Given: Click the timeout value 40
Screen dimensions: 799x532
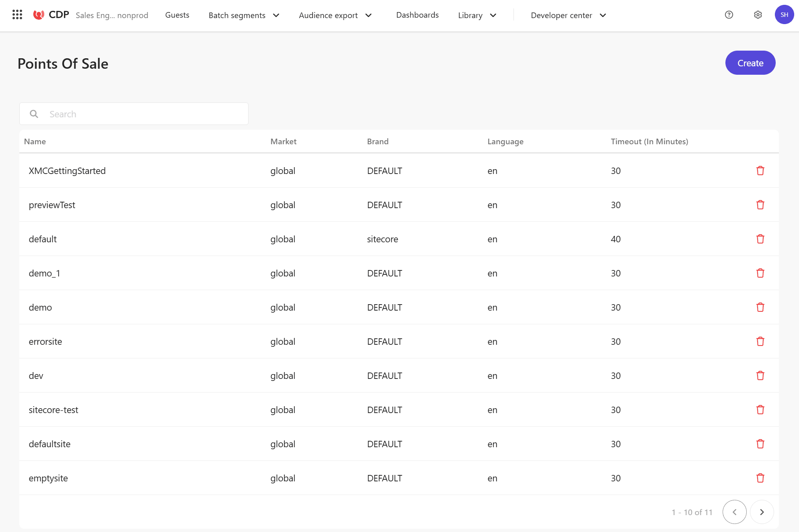Looking at the screenshot, I should click(616, 239).
